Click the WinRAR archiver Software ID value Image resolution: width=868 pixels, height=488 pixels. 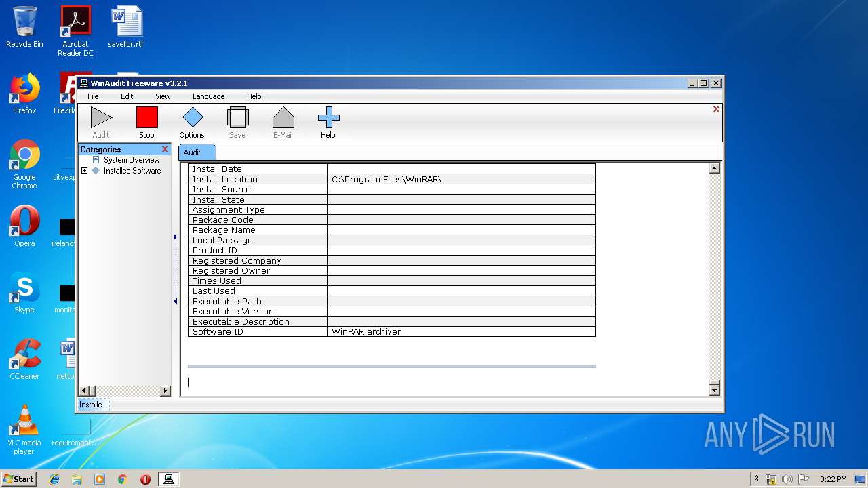pos(366,332)
